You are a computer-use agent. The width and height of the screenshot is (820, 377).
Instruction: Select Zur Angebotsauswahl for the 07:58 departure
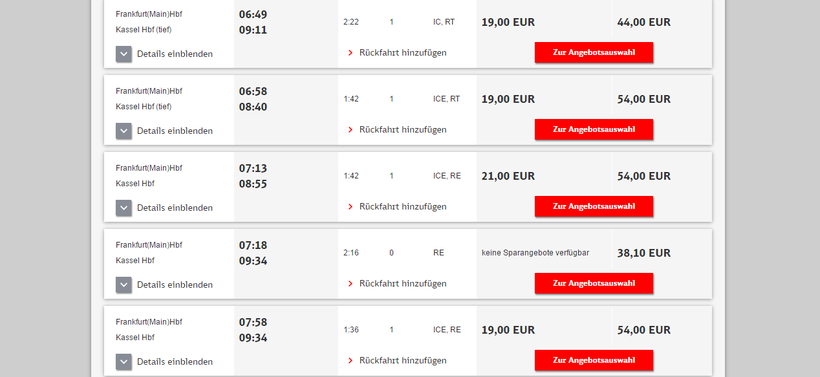tap(594, 360)
